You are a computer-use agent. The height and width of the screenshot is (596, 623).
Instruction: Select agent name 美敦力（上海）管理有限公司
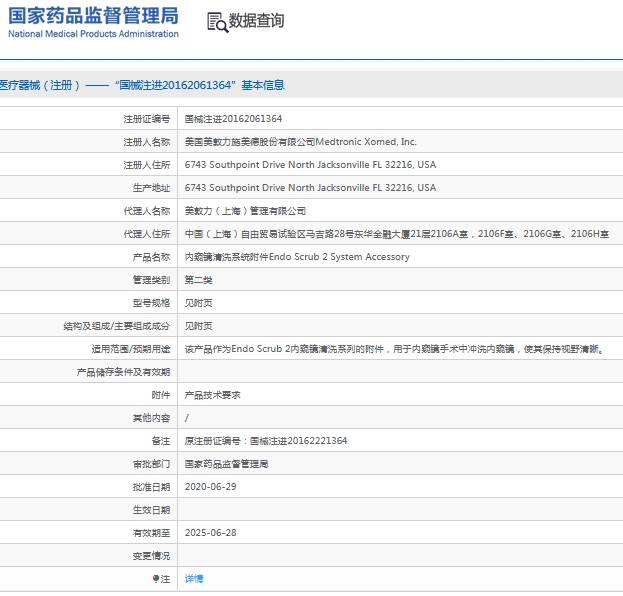[245, 211]
